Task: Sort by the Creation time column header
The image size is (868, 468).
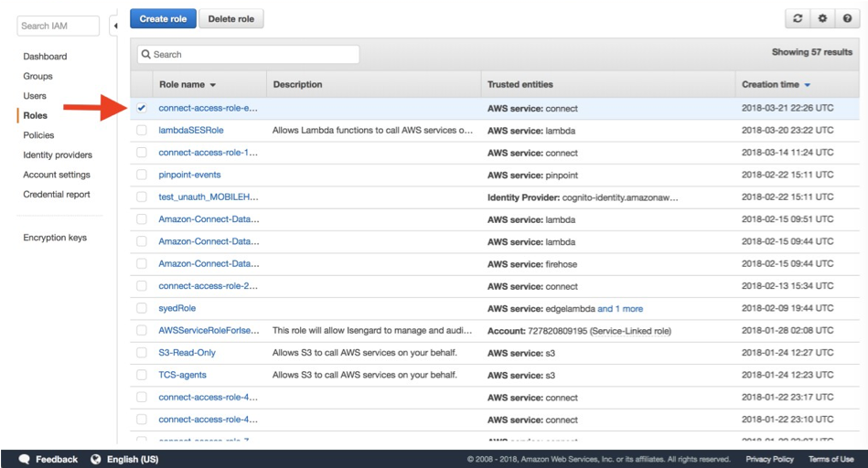Action: click(x=776, y=85)
